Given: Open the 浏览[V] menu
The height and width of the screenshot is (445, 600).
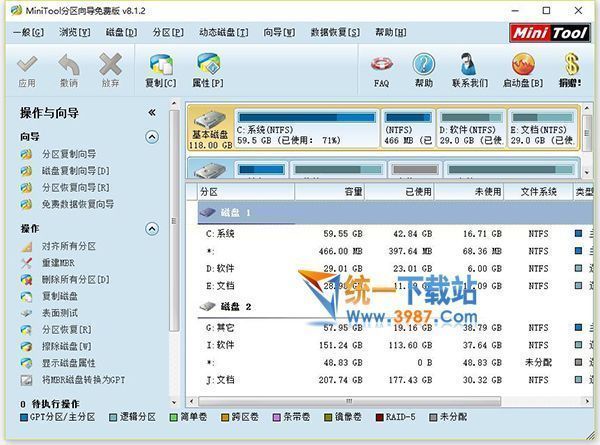Looking at the screenshot, I should (75, 33).
